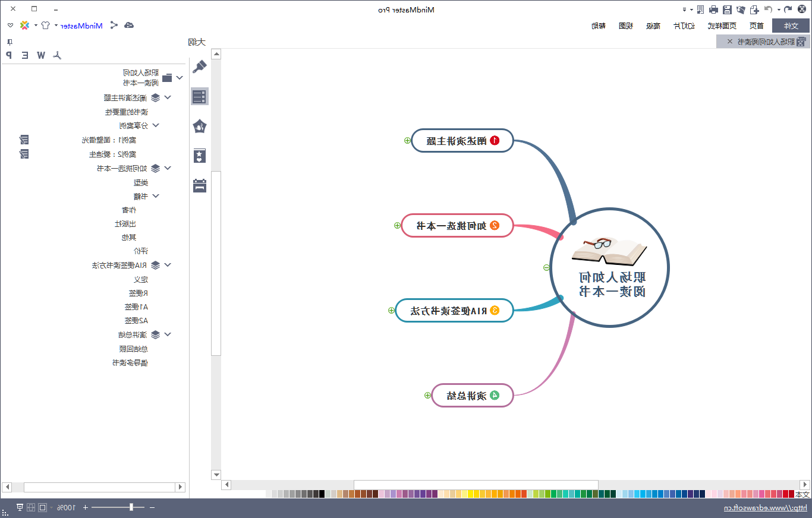Pick the yellow color swatch in palette
812x518 pixels.
pyautogui.click(x=471, y=494)
